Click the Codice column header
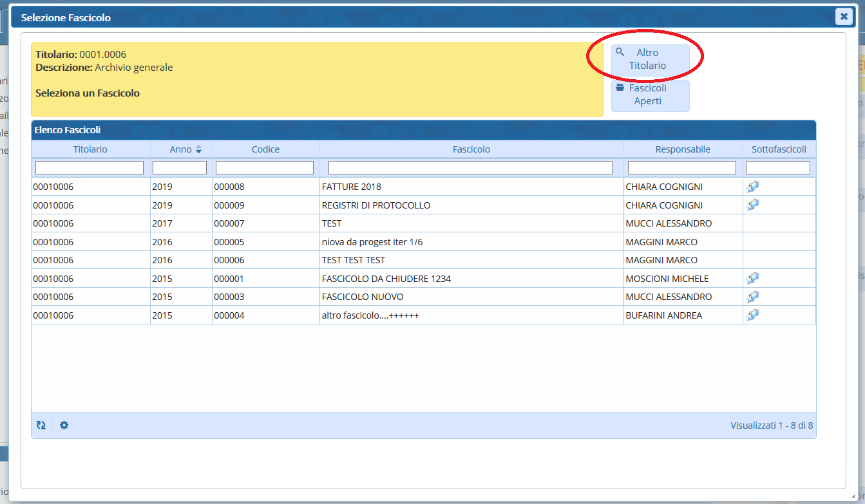The height and width of the screenshot is (504, 865). pos(265,149)
